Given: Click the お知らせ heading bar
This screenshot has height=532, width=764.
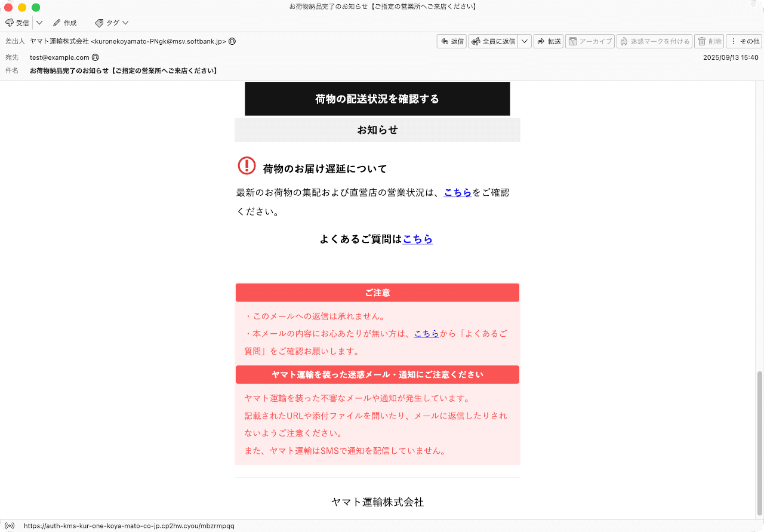Looking at the screenshot, I should tap(377, 130).
